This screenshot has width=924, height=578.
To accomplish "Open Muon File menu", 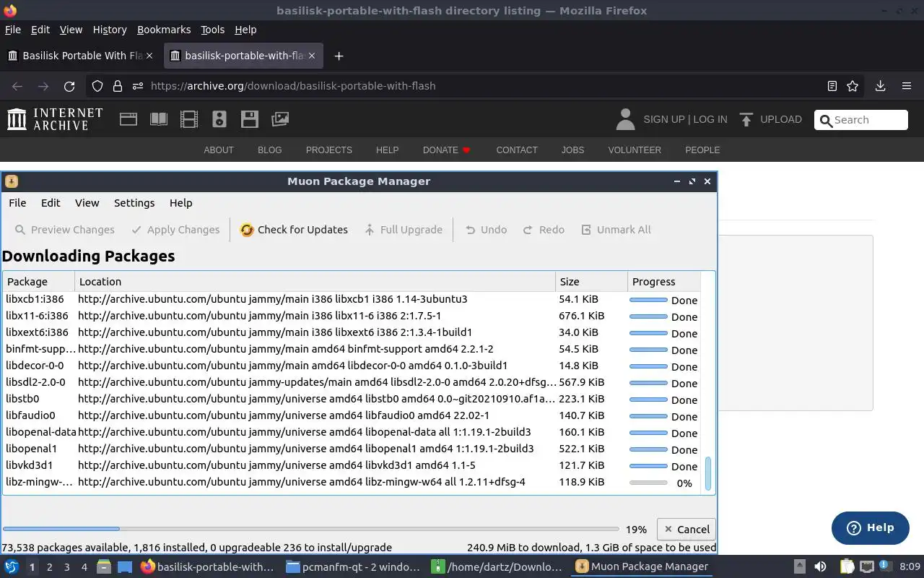I will click(17, 203).
